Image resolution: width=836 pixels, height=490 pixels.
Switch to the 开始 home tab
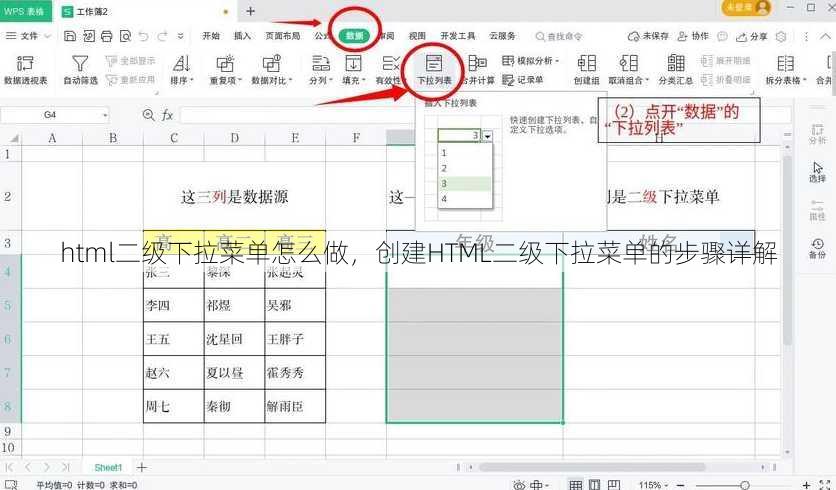click(x=211, y=36)
